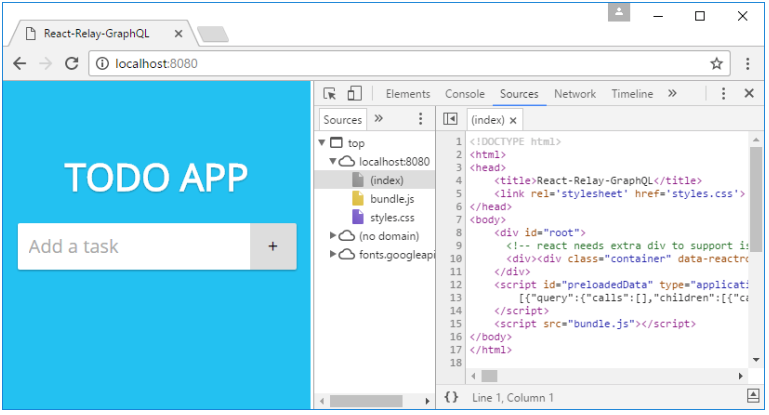Screen dimensions: 769x415
Task: Click the Line 1, Column 1 status
Action: click(x=513, y=398)
